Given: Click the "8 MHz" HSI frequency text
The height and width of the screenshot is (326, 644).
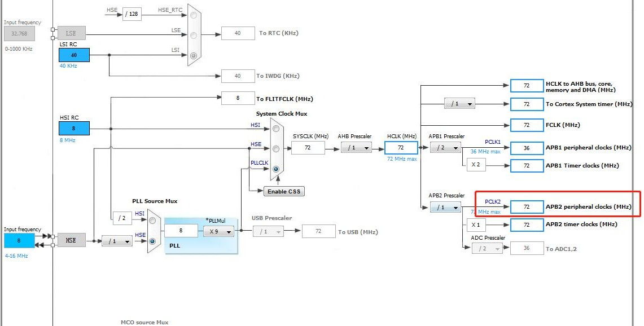Looking at the screenshot, I should click(68, 140).
